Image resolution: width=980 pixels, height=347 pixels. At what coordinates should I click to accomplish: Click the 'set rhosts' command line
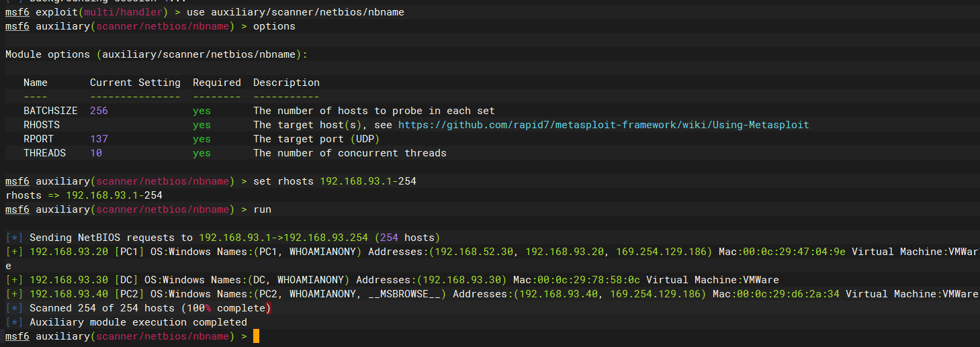click(335, 181)
